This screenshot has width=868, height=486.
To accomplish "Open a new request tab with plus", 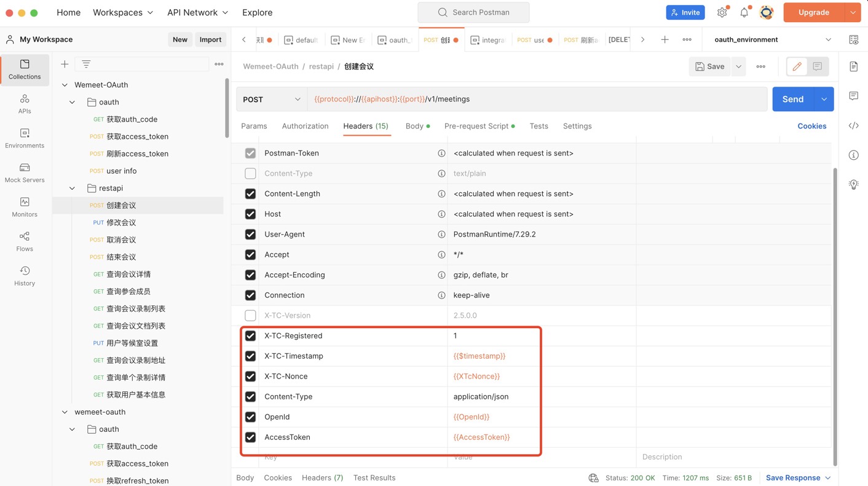I will [665, 39].
